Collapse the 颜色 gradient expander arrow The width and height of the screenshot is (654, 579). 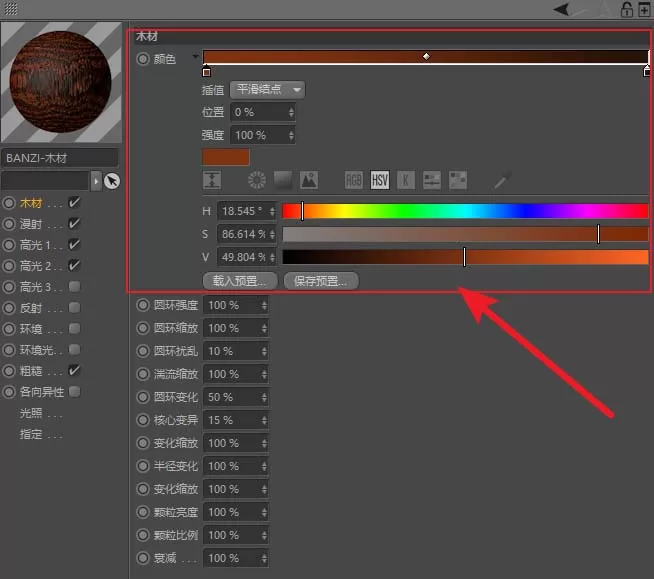tap(195, 56)
